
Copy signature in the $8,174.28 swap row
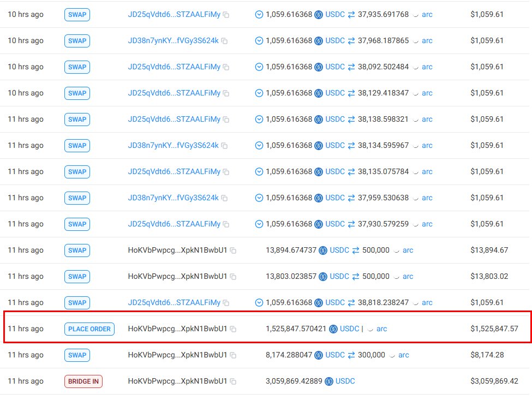tap(233, 355)
